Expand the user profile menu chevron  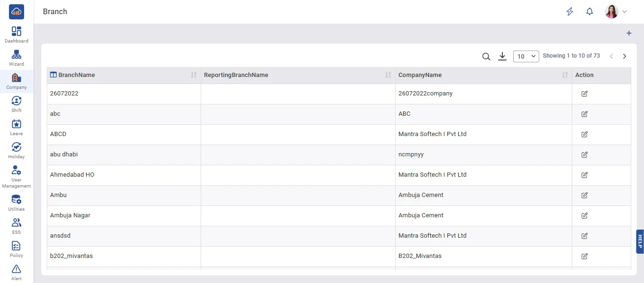pyautogui.click(x=625, y=12)
